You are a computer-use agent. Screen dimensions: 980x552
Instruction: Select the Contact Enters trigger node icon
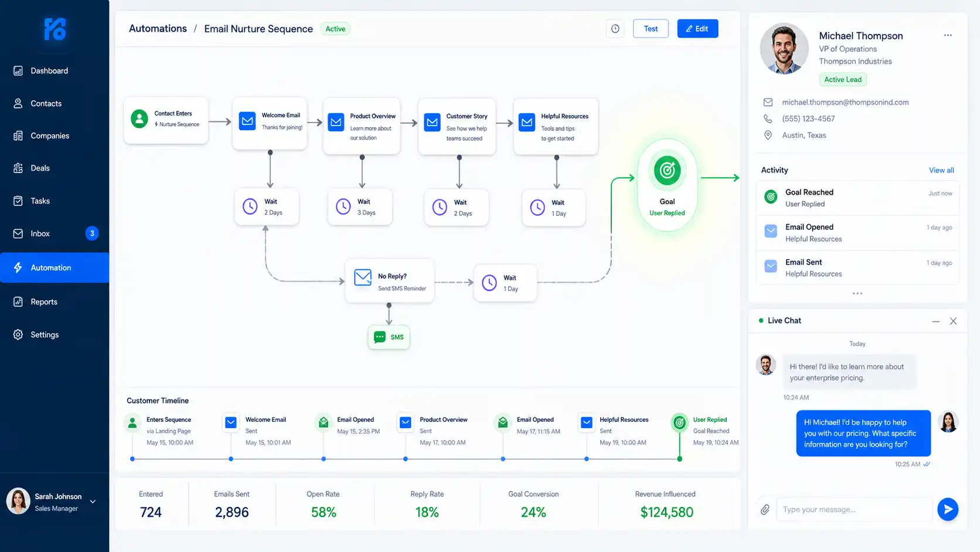[139, 119]
